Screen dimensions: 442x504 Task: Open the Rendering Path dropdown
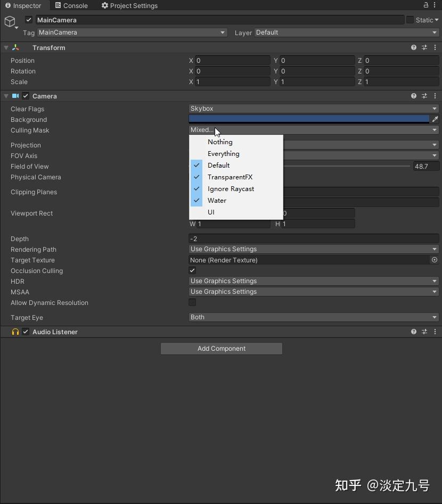pos(314,249)
